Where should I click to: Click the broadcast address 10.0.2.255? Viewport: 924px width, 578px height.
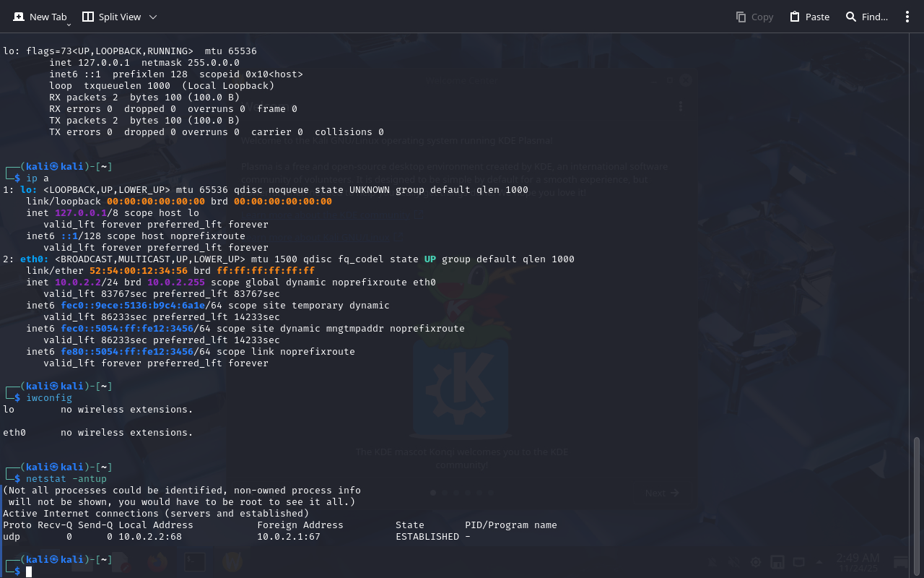click(176, 282)
